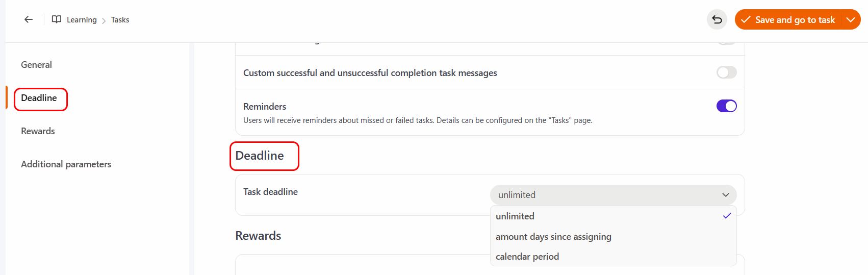
Task: Navigate to the Tasks breadcrumb link
Action: [120, 20]
